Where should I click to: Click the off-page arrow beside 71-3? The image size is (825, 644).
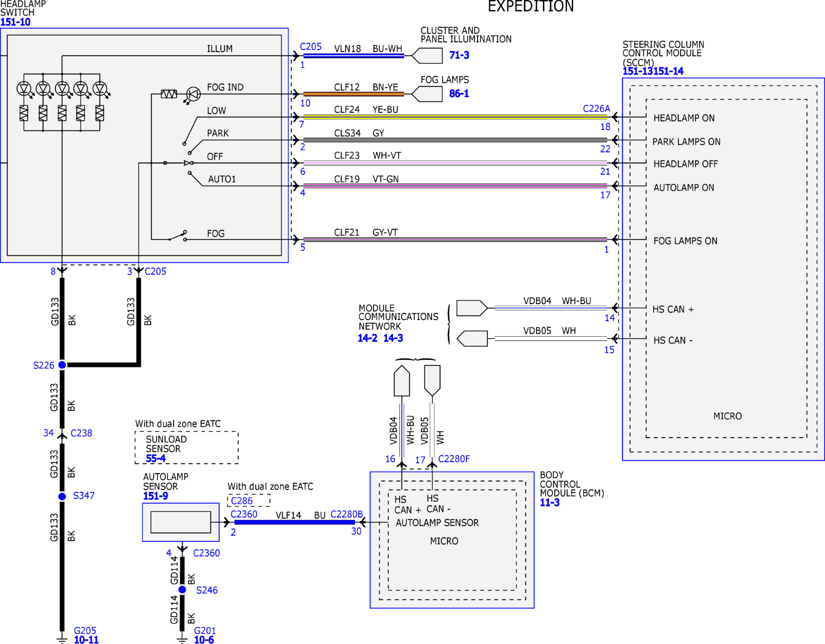click(427, 56)
